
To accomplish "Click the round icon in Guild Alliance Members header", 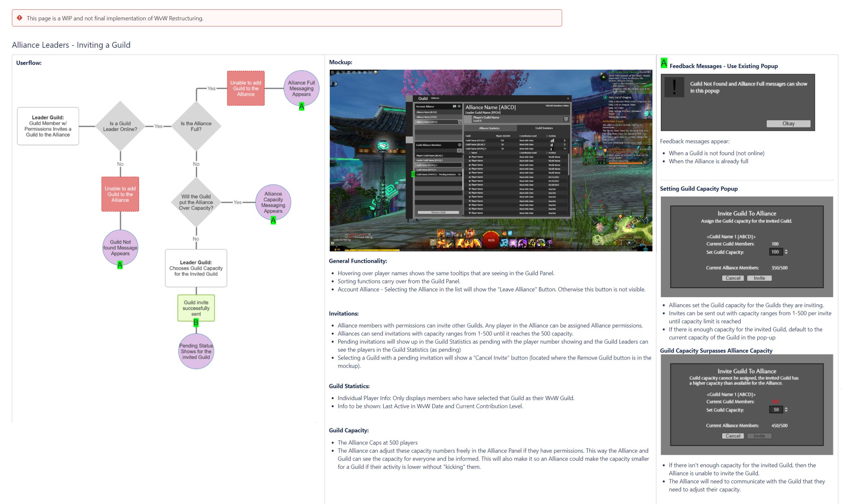I will pyautogui.click(x=459, y=145).
